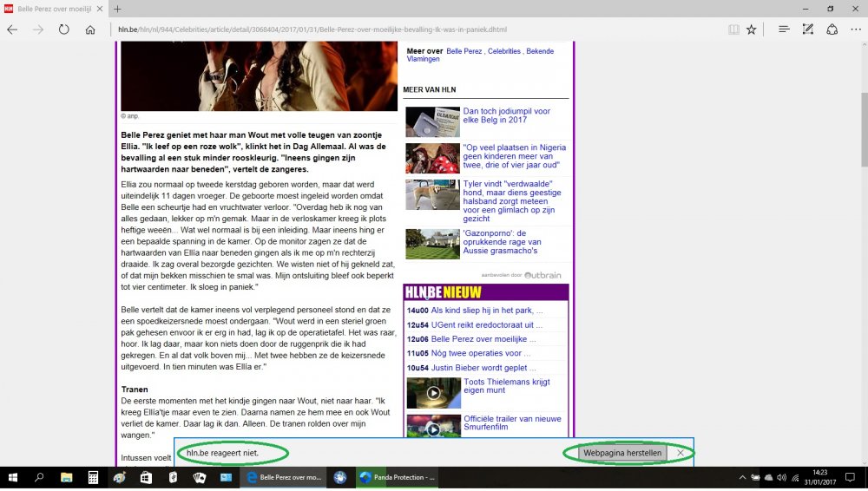Add this page to favorites
This screenshot has width=868, height=491.
751,29
